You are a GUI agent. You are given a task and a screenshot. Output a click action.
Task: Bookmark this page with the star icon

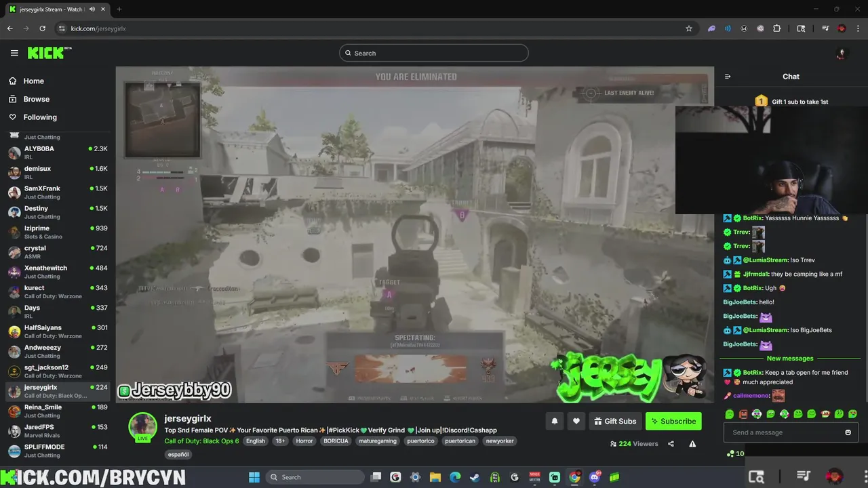pos(689,28)
